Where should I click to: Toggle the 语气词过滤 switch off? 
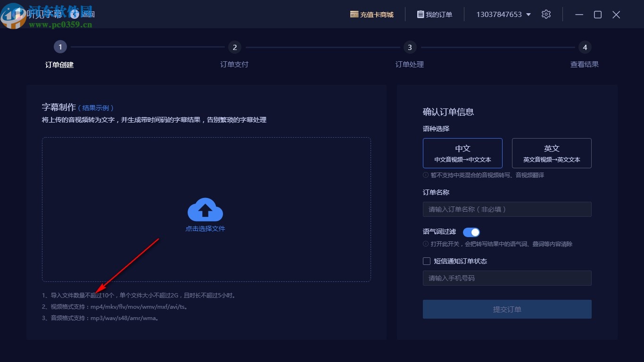[x=471, y=232]
